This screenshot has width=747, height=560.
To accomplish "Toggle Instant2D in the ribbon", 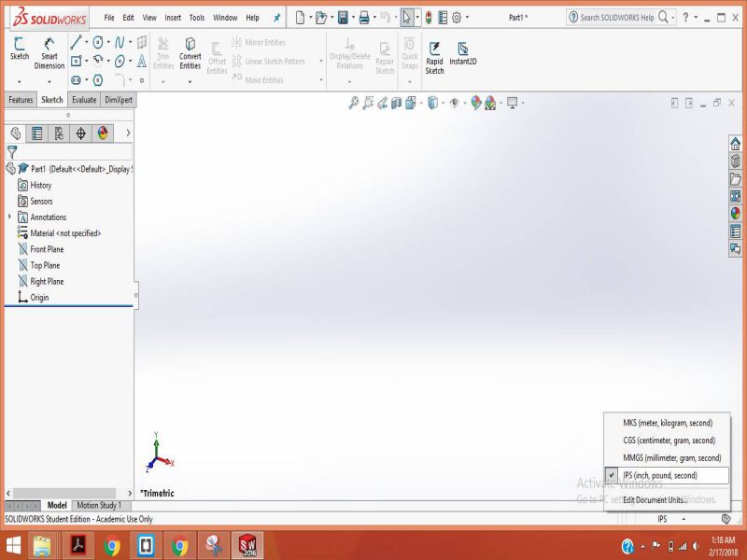I will 462,53.
